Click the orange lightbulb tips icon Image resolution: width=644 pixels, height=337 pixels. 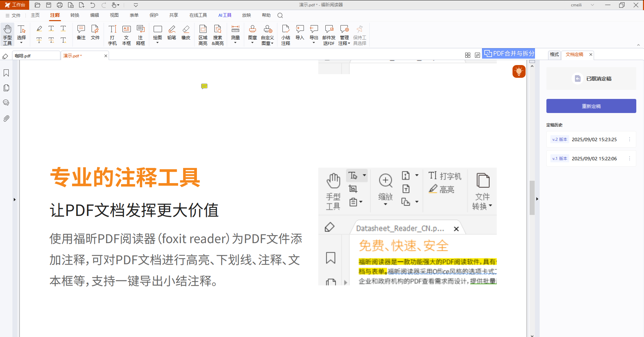click(x=519, y=71)
